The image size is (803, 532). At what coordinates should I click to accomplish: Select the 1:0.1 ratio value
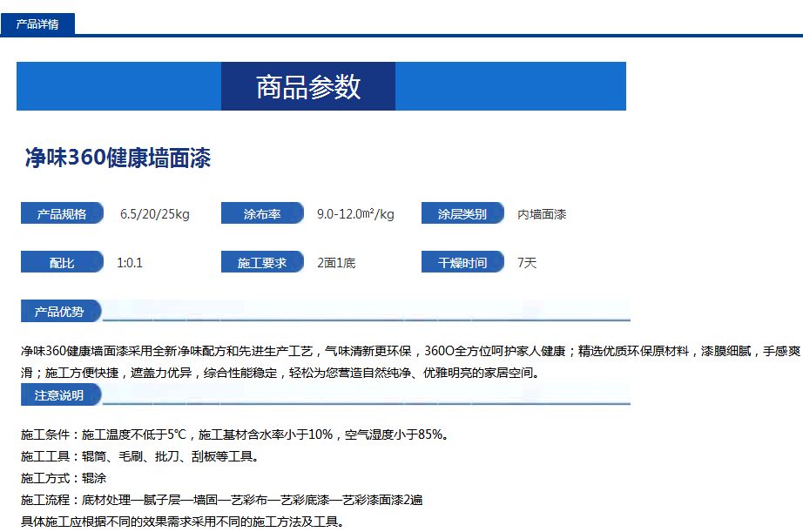[130, 263]
